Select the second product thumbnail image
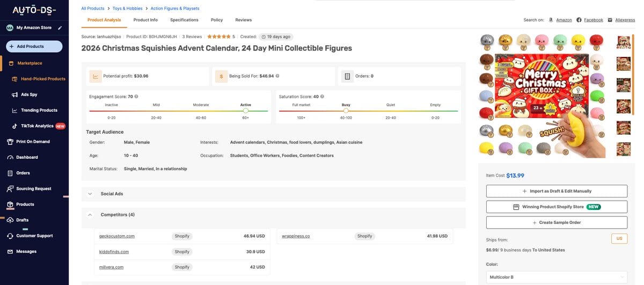This screenshot has width=644, height=285. pos(624,64)
